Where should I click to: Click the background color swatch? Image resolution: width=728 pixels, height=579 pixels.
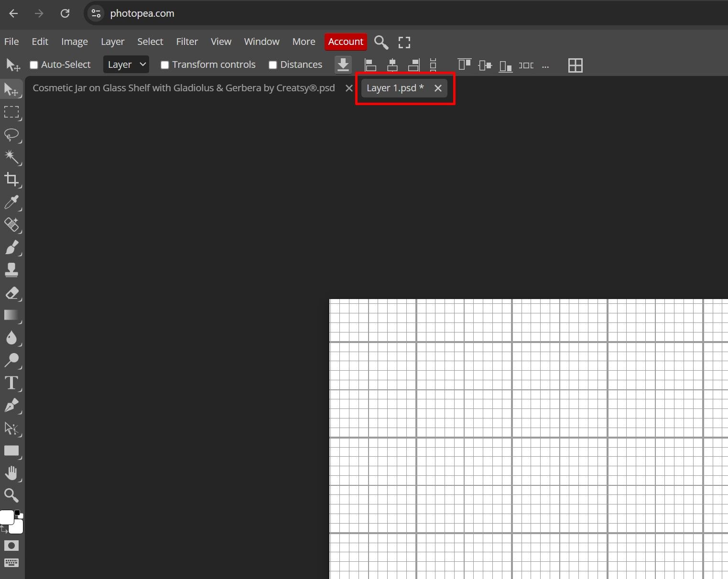click(18, 529)
